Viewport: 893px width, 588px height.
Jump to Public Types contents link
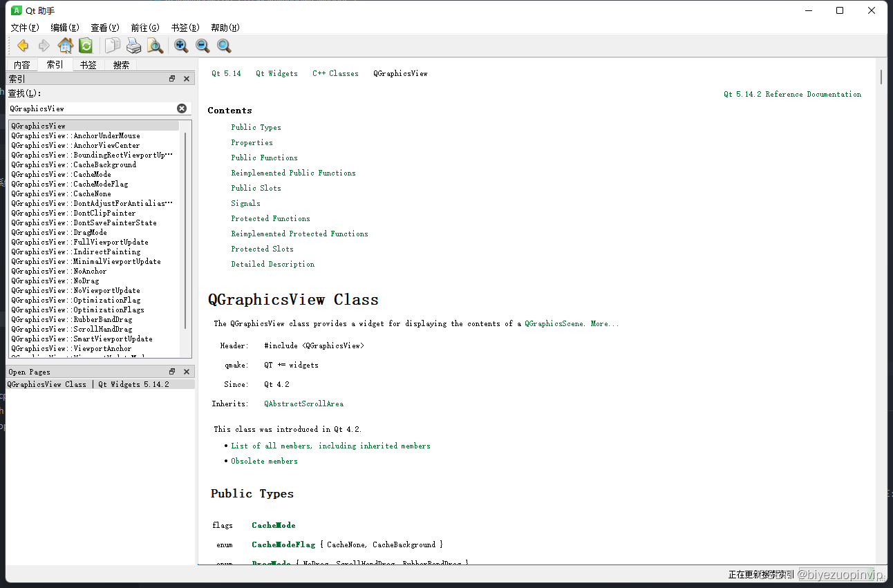coord(256,127)
